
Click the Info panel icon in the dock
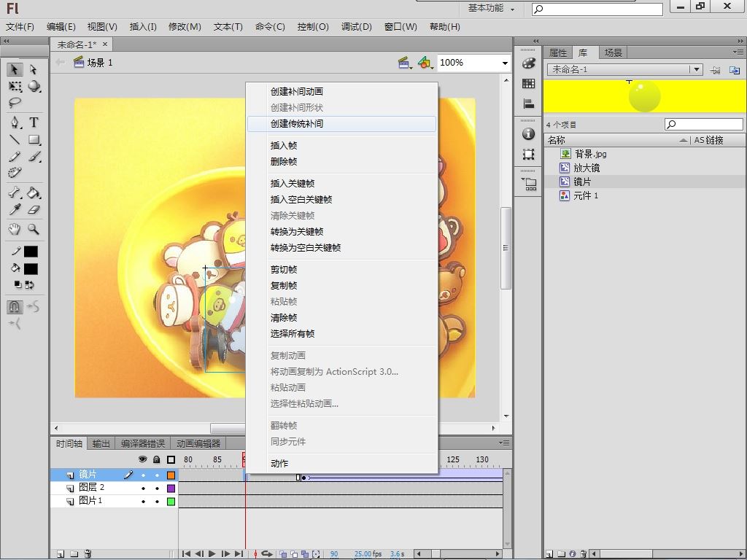(x=528, y=134)
